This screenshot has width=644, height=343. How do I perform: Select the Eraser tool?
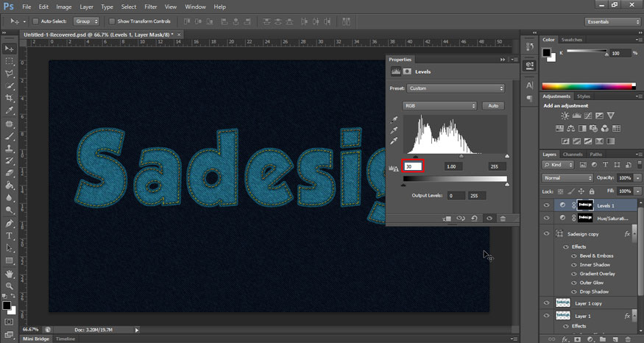pos(9,173)
